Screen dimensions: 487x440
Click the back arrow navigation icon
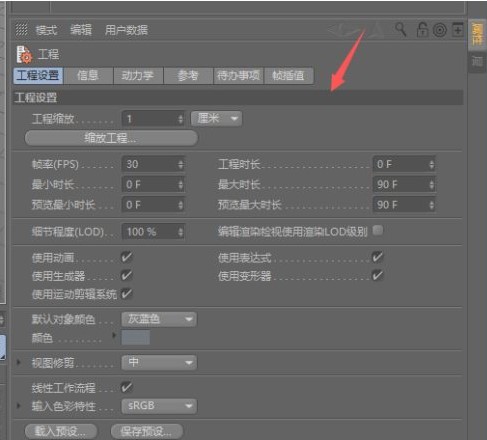coord(337,31)
